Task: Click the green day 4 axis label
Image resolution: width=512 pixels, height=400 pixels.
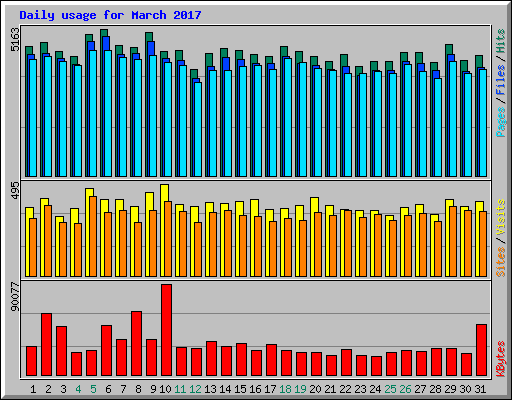Action: (78, 389)
